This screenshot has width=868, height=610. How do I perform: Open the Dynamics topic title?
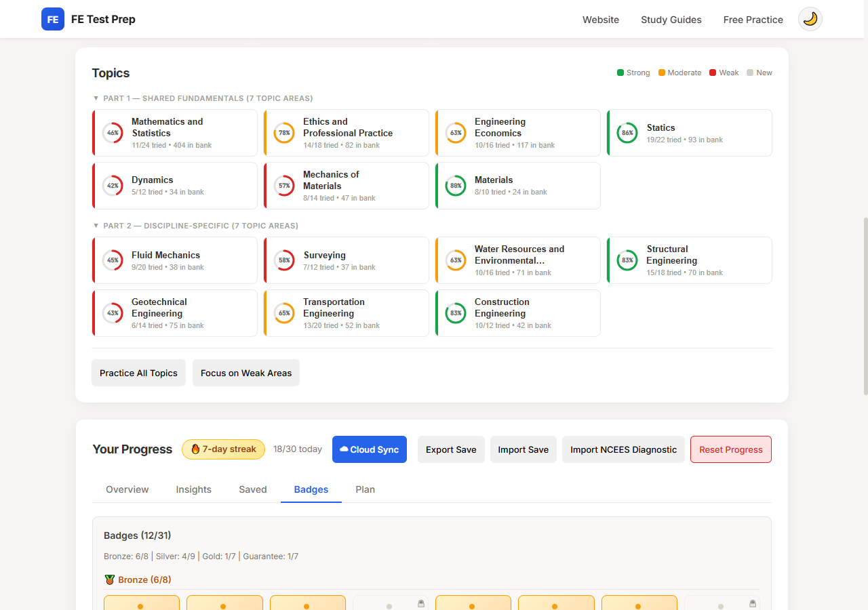coord(153,180)
